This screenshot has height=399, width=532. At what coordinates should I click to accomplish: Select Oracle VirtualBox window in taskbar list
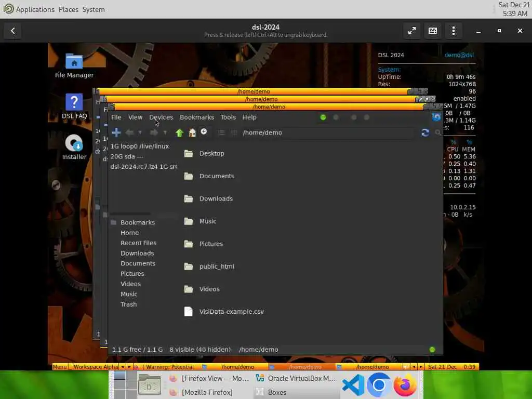point(296,378)
